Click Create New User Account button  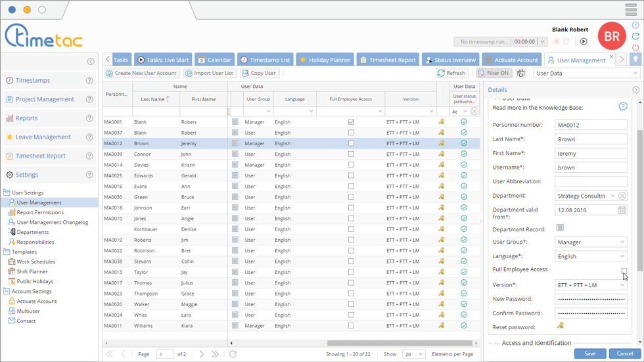tap(141, 74)
